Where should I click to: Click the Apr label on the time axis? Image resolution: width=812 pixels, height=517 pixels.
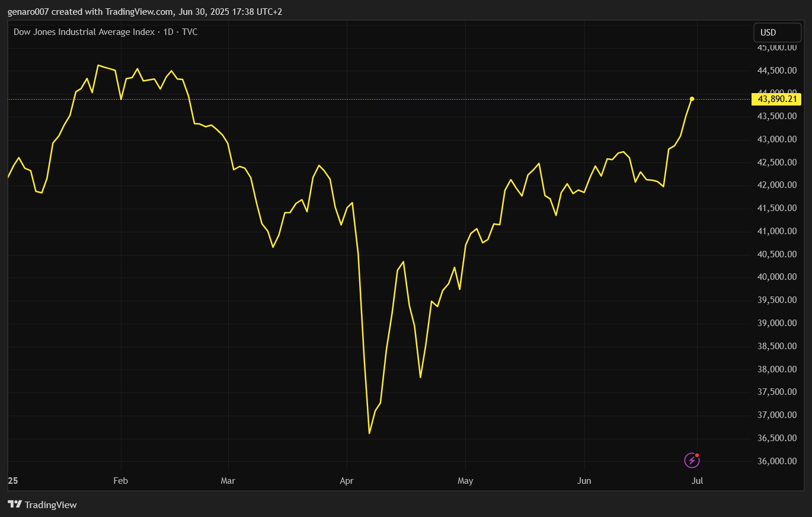347,481
